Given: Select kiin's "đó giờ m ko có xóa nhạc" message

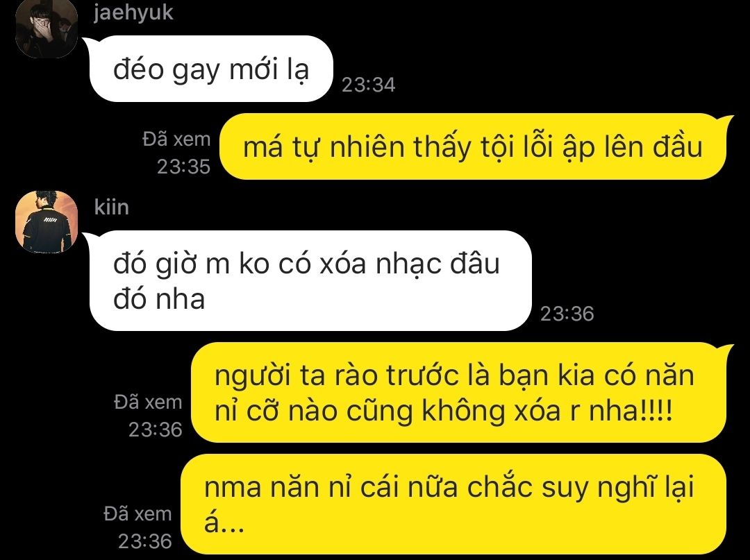Looking at the screenshot, I should coord(310,280).
